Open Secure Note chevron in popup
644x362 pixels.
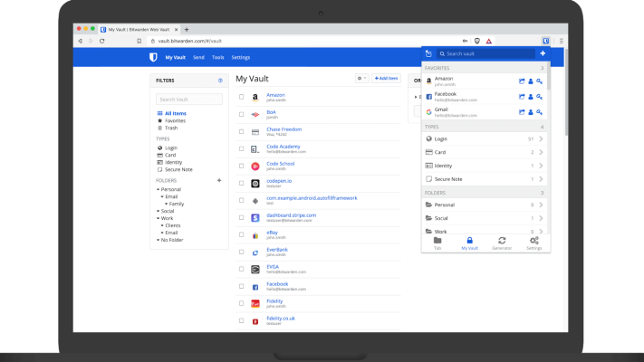tap(541, 179)
